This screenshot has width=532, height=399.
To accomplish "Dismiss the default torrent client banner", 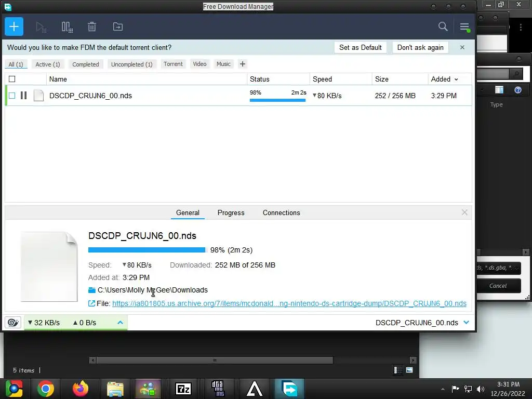I will (462, 47).
